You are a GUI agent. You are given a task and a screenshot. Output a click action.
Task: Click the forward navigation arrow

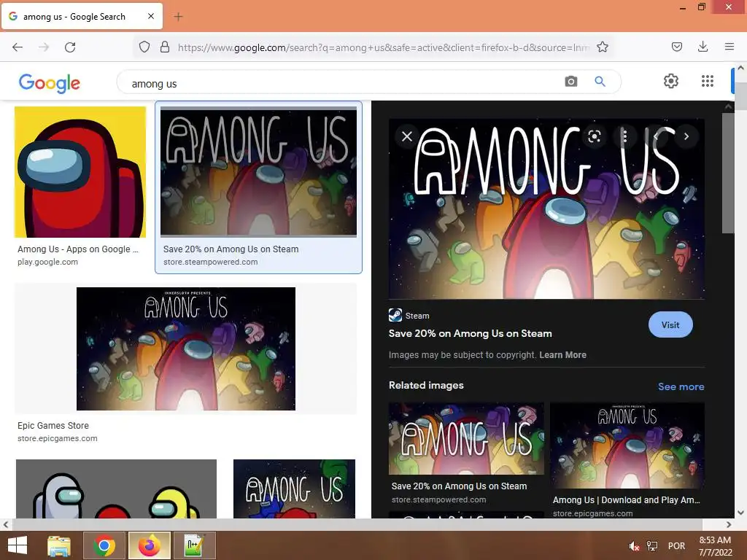(44, 47)
